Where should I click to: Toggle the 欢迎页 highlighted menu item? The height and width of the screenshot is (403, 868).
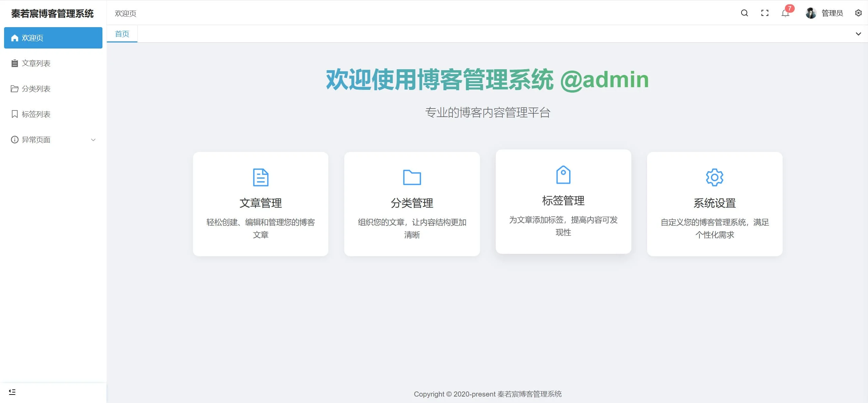pyautogui.click(x=53, y=38)
